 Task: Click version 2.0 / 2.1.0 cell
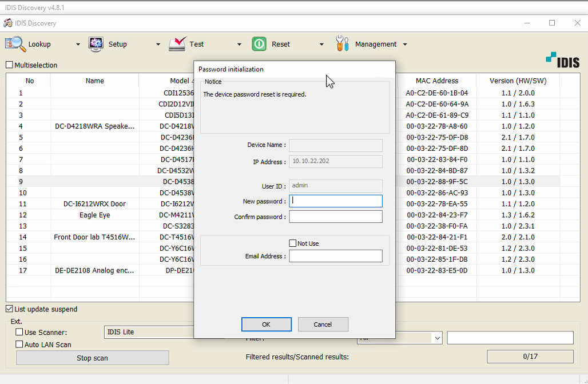(x=518, y=237)
